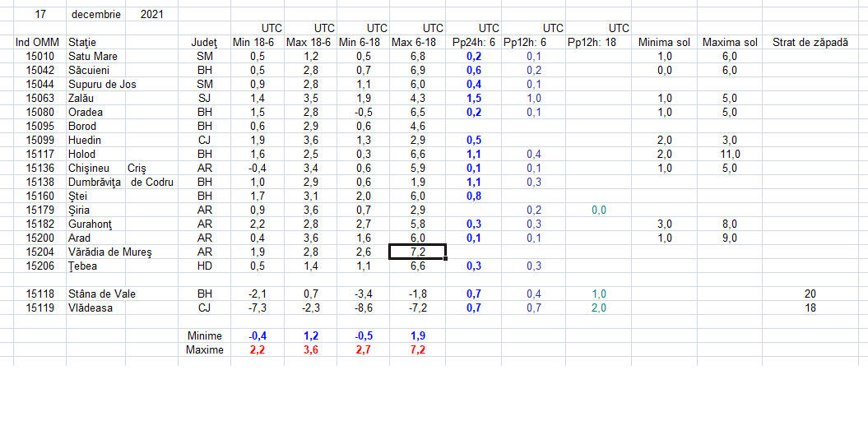Click the 'Maxima sol' column header
Viewport: 868px width, 444px height.
click(x=730, y=42)
